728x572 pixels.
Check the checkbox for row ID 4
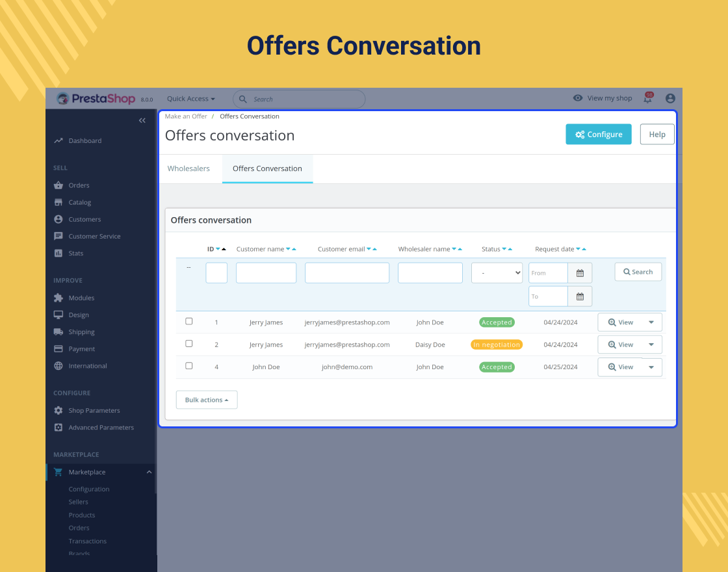(x=189, y=366)
